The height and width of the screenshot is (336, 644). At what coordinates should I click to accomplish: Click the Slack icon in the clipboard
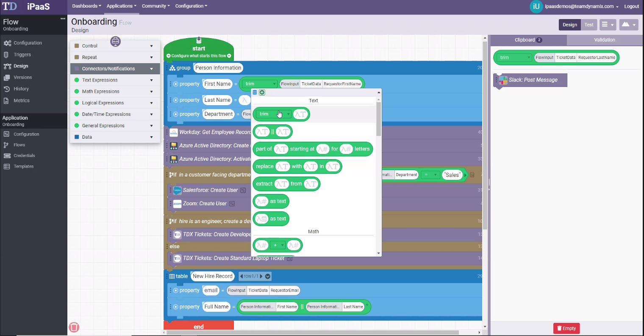coord(503,80)
